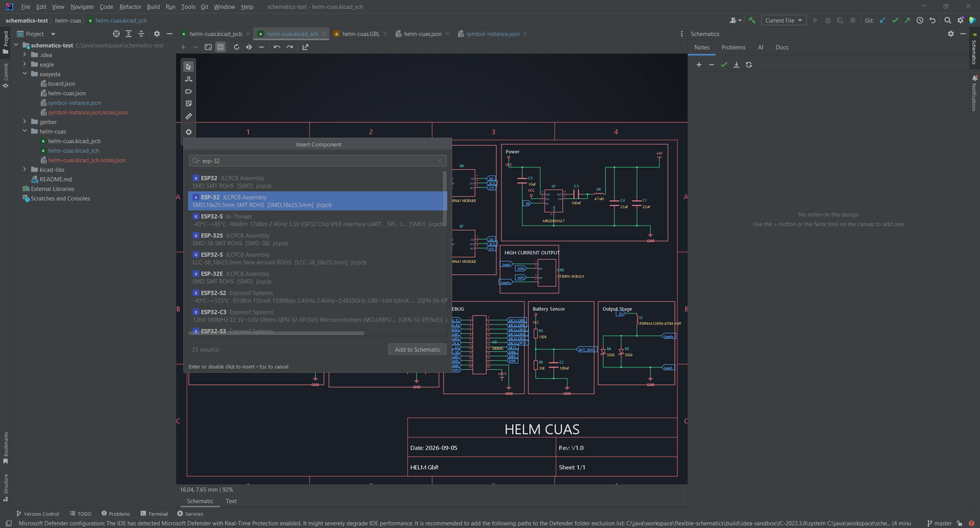
Task: Click the Git update project arrow
Action: click(883, 20)
